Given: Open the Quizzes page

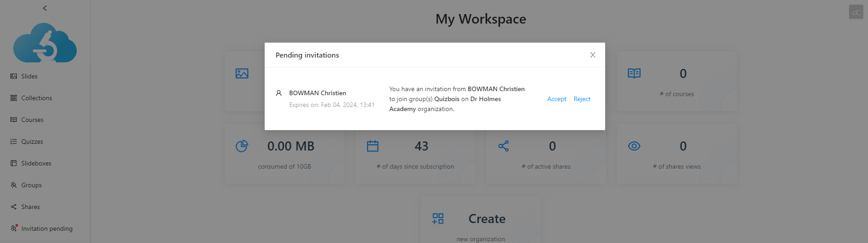Looking at the screenshot, I should (32, 141).
